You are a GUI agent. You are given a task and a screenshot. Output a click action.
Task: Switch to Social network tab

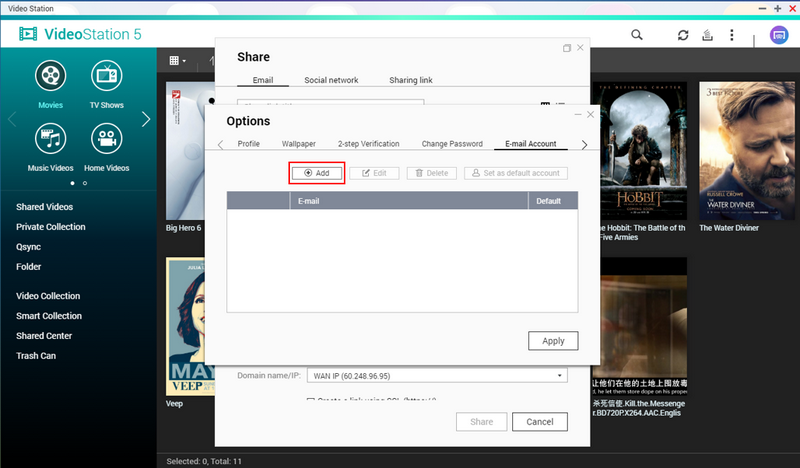[331, 80]
